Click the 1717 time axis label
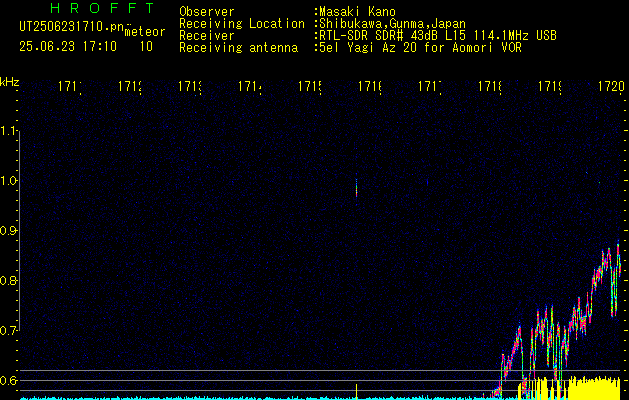The image size is (629, 400). (430, 86)
